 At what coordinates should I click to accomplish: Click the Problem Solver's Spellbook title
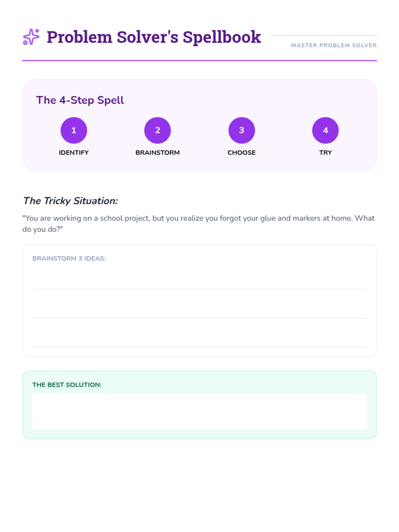coord(154,37)
